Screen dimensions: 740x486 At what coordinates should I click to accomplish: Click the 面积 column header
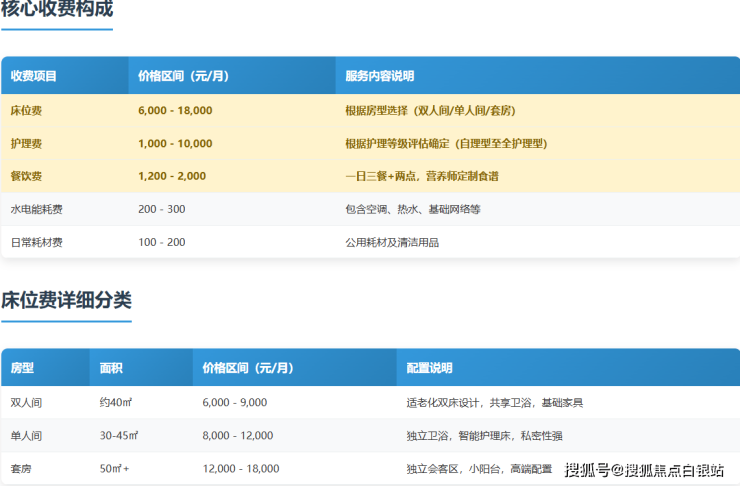[x=111, y=368]
